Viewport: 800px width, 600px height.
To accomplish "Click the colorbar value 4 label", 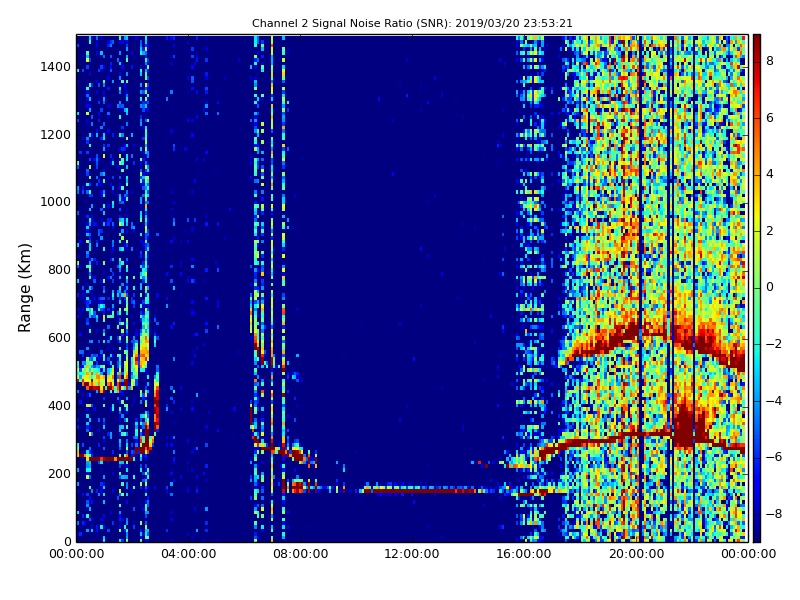I will (x=770, y=174).
